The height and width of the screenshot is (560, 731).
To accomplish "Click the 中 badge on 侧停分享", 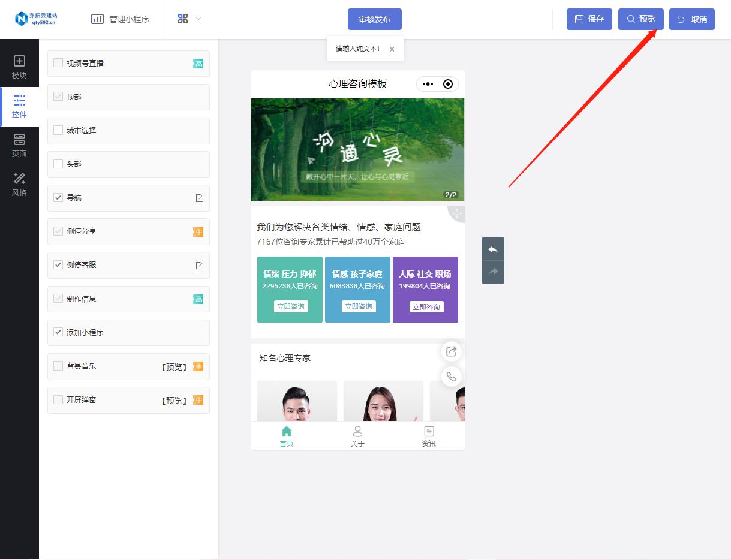I will pyautogui.click(x=198, y=231).
